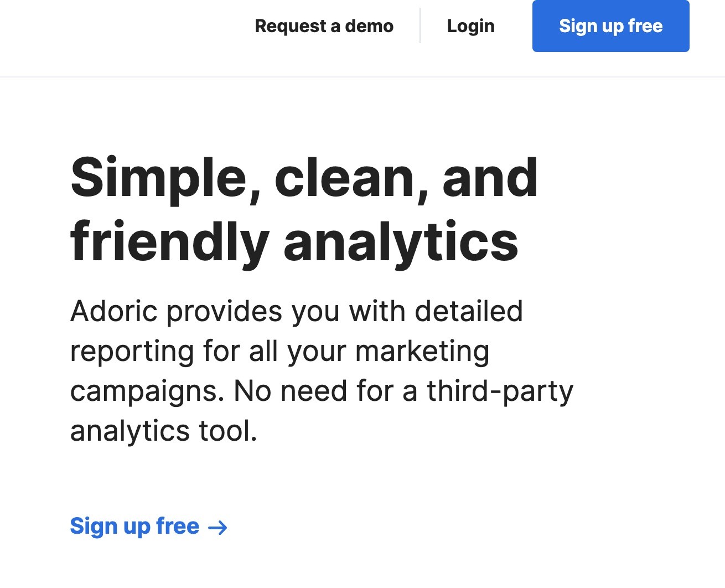
Task: Click the arrow icon beside Sign up free
Action: (217, 528)
